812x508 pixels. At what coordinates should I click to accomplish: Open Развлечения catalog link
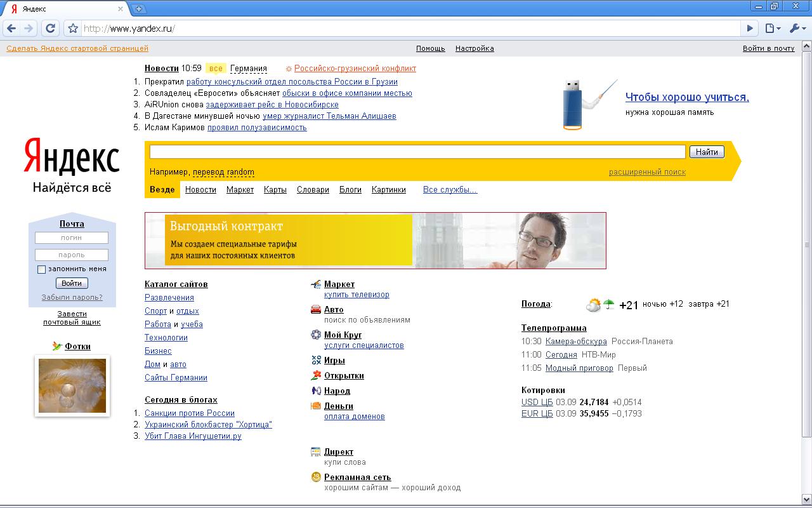169,297
